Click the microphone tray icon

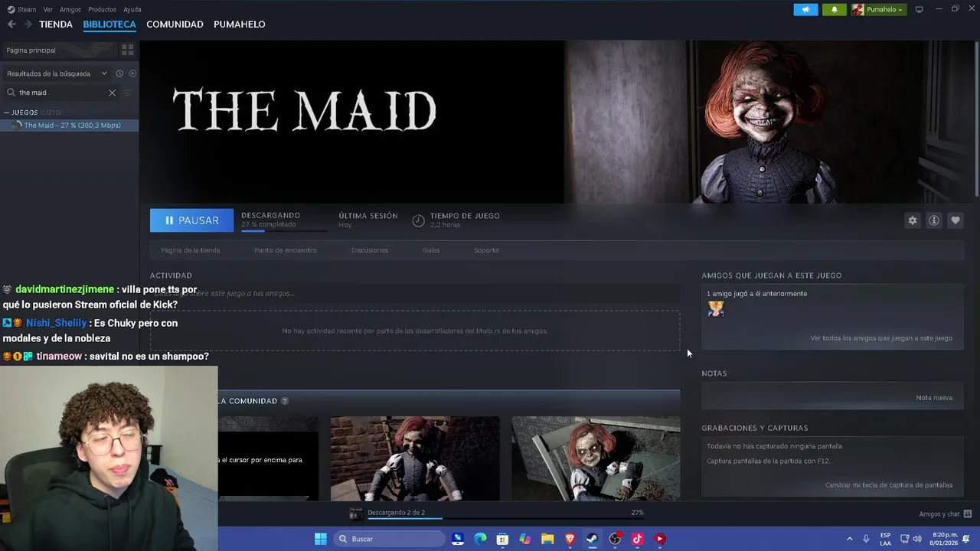pyautogui.click(x=866, y=539)
